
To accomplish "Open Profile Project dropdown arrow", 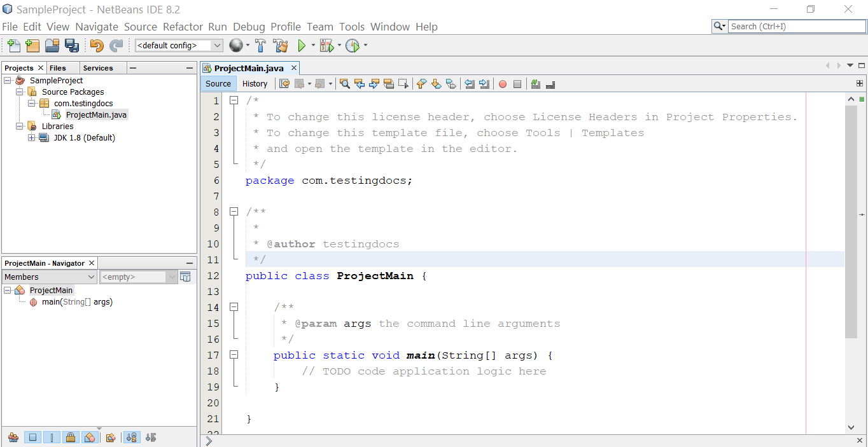I will pos(365,46).
